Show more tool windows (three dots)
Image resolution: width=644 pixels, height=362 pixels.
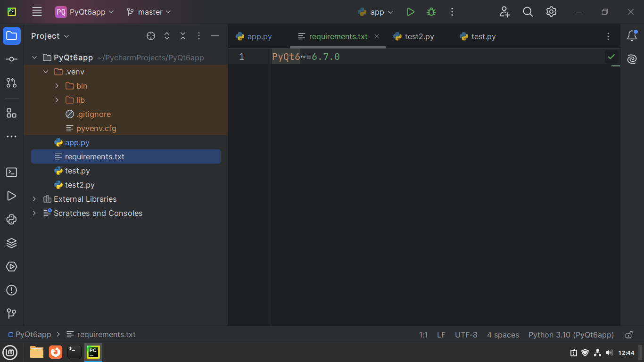point(12,137)
